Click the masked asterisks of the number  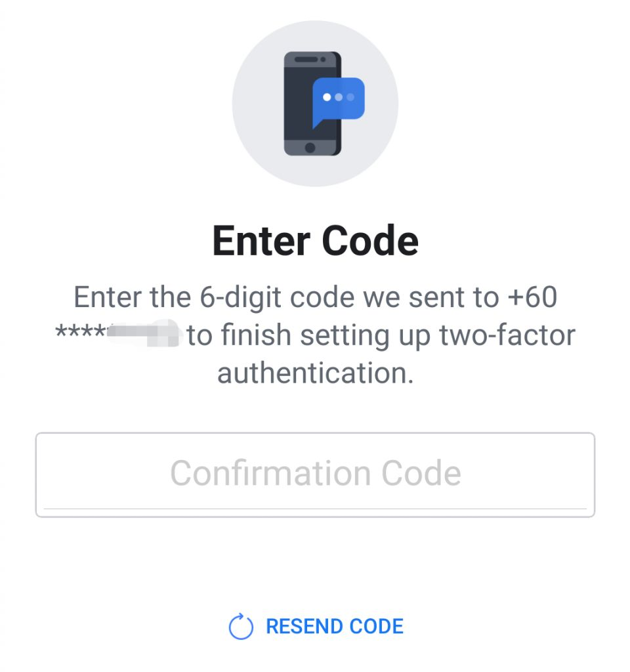coord(81,331)
